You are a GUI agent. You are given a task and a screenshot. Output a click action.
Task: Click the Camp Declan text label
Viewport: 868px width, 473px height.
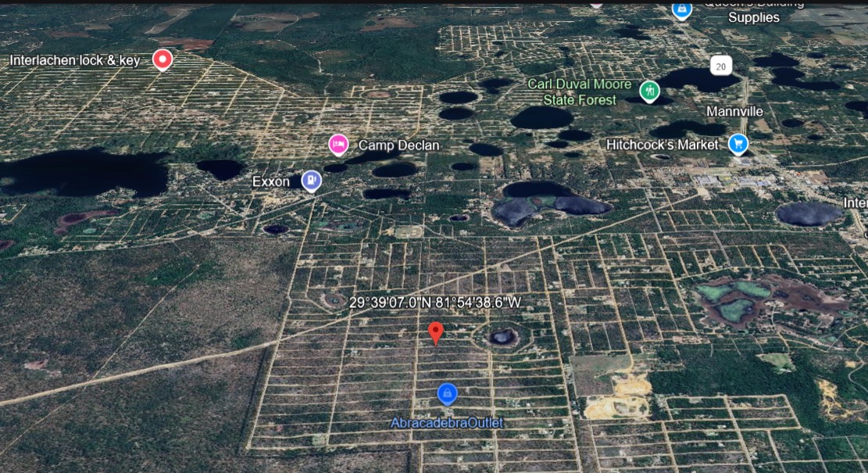pos(398,145)
